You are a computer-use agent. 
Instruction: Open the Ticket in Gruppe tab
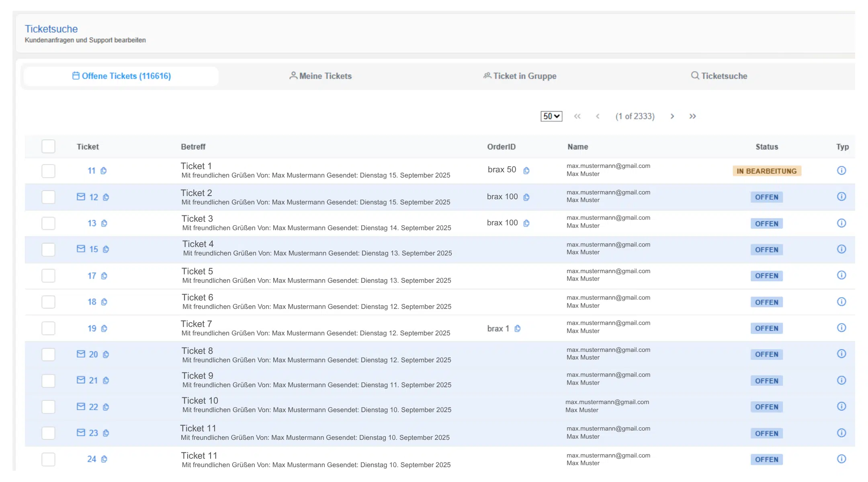click(520, 76)
